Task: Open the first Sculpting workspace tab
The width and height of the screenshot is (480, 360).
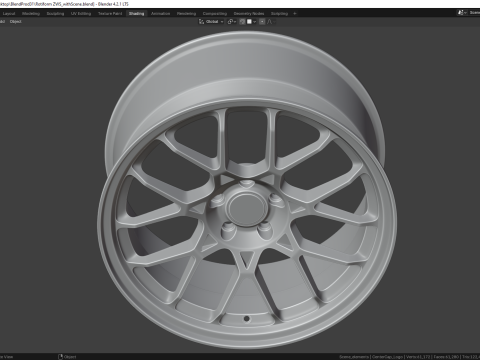Action: tap(55, 14)
